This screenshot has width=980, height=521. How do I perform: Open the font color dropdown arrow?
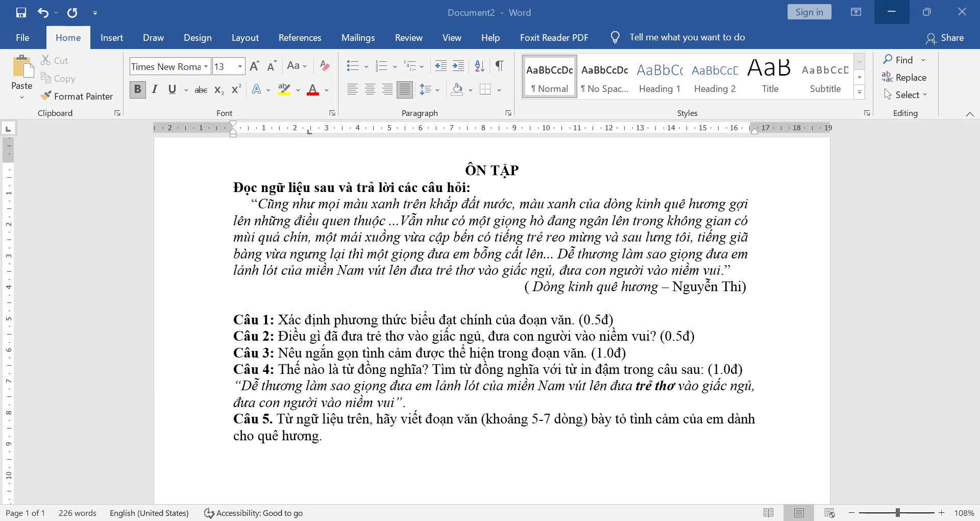[x=327, y=90]
